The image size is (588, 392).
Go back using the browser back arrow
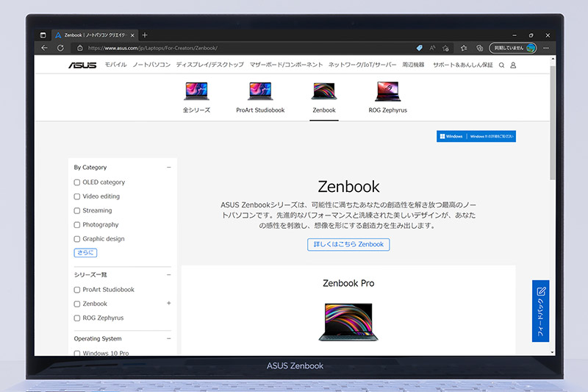tap(44, 48)
